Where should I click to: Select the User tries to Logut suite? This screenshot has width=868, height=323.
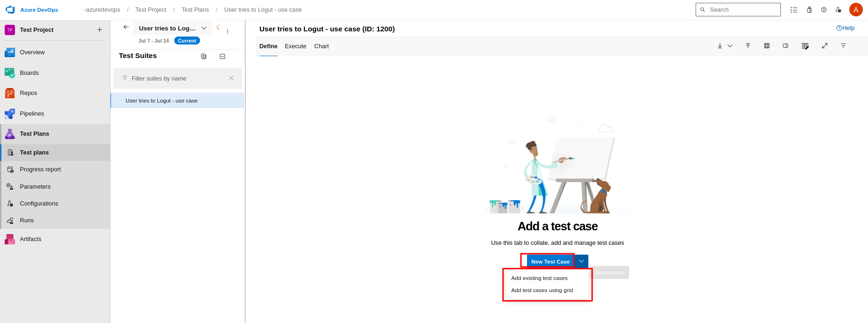point(162,101)
